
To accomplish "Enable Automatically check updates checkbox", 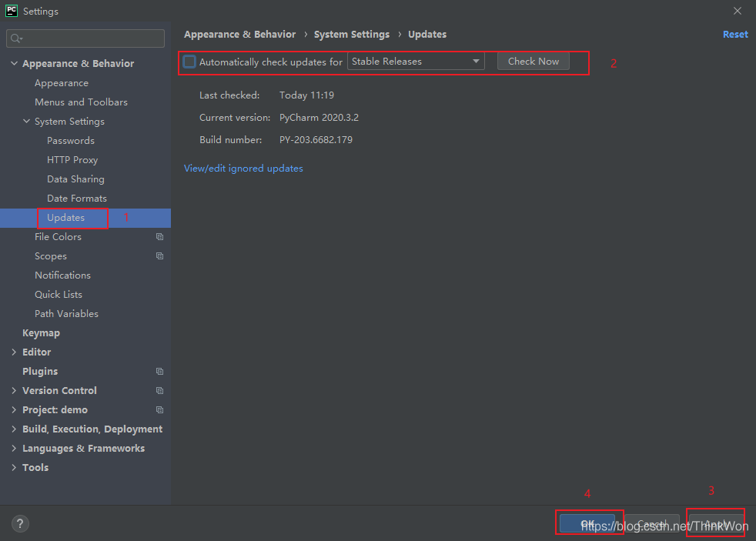I will pyautogui.click(x=189, y=62).
